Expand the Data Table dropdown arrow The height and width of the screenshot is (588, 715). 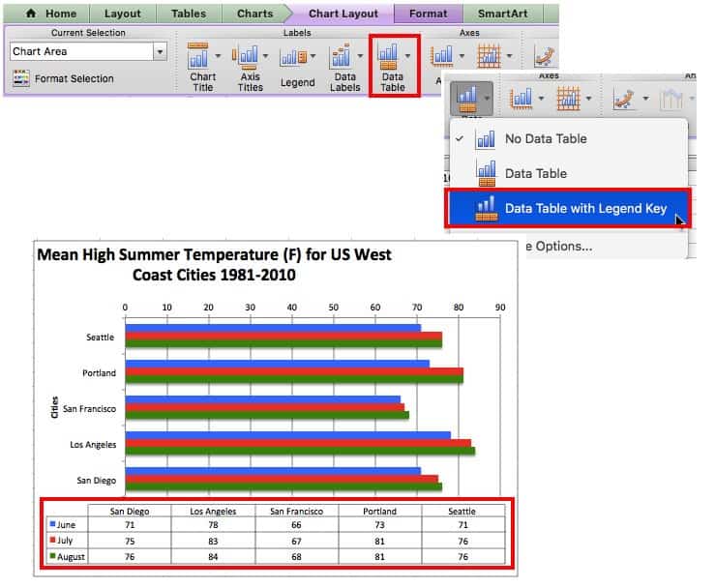(408, 56)
